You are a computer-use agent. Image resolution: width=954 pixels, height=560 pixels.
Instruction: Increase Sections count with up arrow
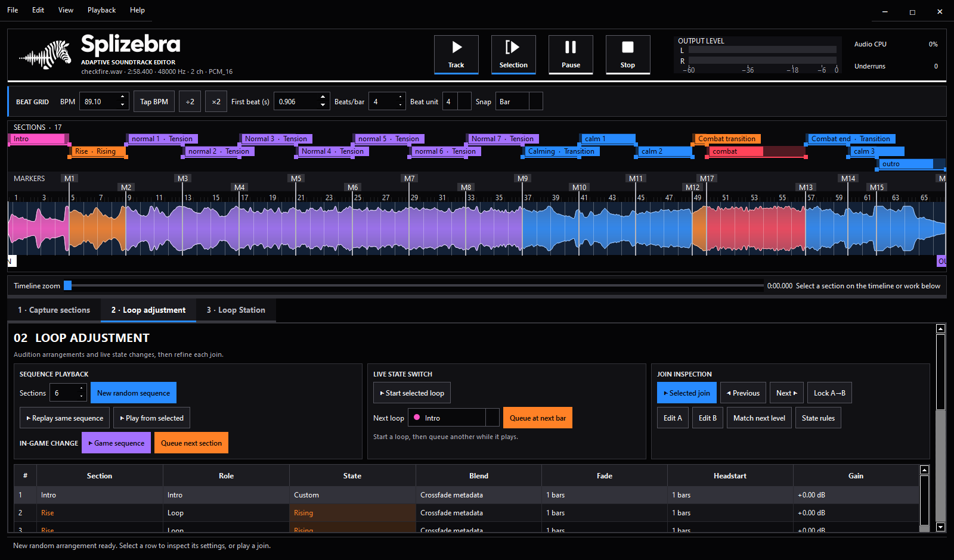pyautogui.click(x=82, y=388)
